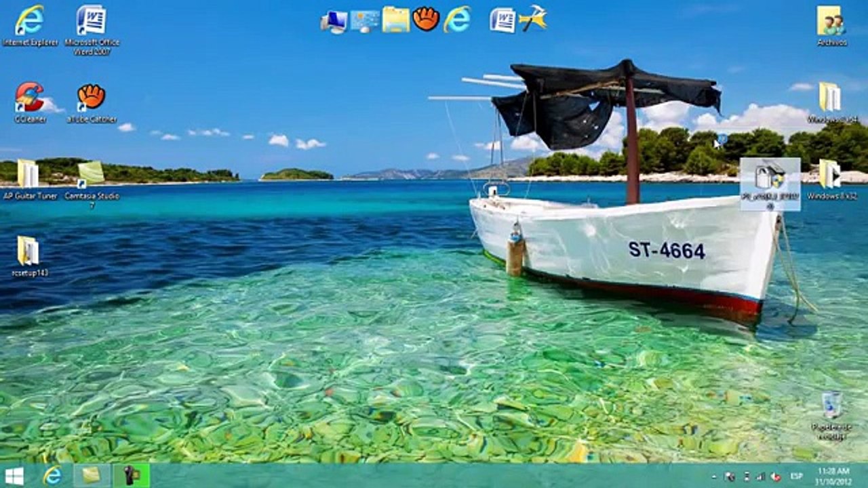The image size is (868, 488).
Task: Select Camtasia Studio 7 desktop shortcut
Action: 92,183
